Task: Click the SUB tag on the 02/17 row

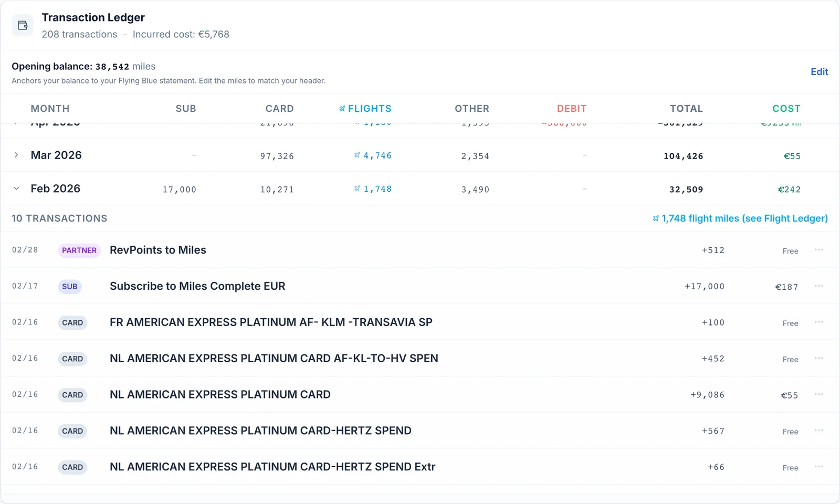Action: (69, 287)
